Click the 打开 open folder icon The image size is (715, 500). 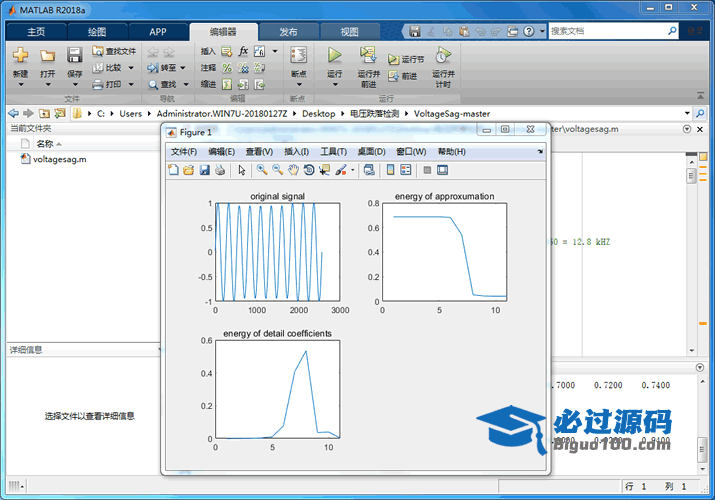47,56
